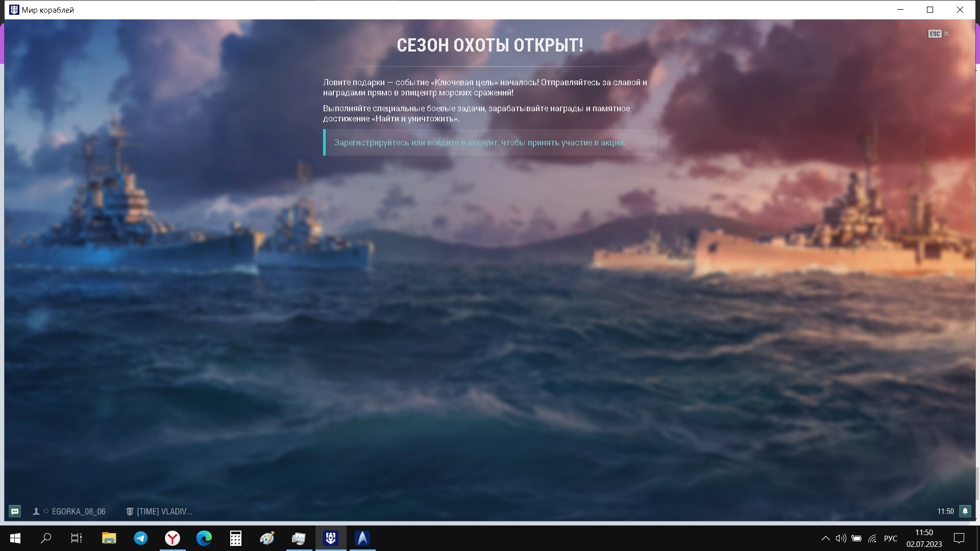
Task: Open Task View on the taskbar
Action: 77,538
